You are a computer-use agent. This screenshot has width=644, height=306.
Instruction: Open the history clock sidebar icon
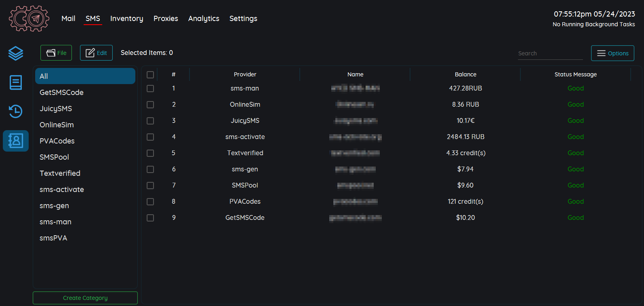[x=16, y=111]
